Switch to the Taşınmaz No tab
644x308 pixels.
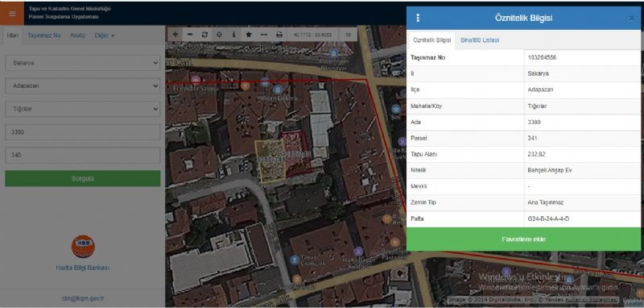click(44, 35)
